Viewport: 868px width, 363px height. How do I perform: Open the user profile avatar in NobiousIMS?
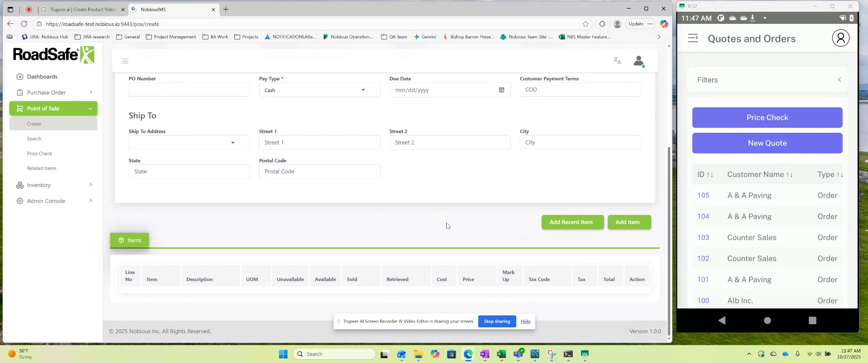click(x=639, y=61)
